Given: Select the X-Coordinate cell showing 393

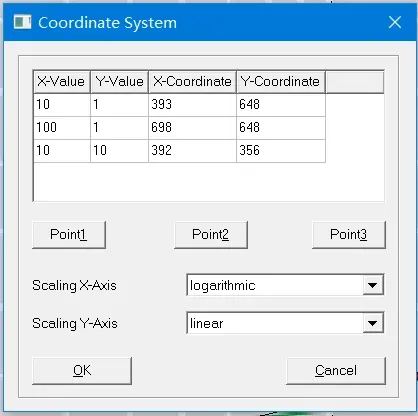Looking at the screenshot, I should 192,105.
